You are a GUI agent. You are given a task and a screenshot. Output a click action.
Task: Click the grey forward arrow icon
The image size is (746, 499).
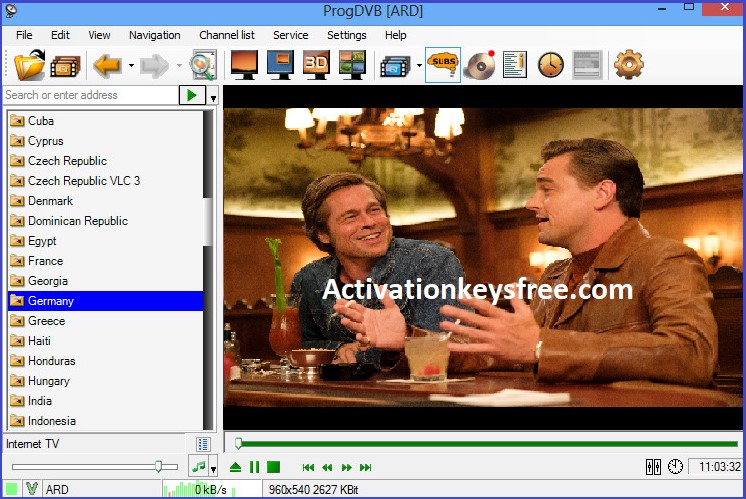click(155, 65)
